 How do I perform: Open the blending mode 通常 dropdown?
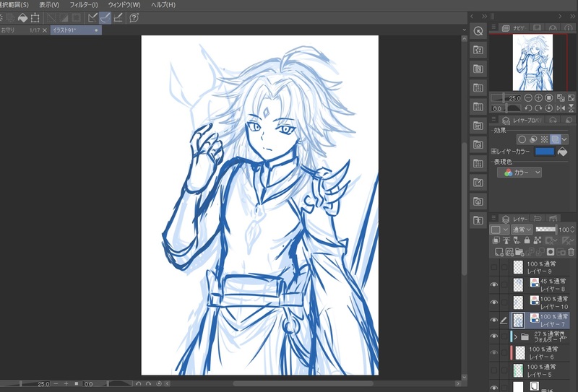coord(522,230)
